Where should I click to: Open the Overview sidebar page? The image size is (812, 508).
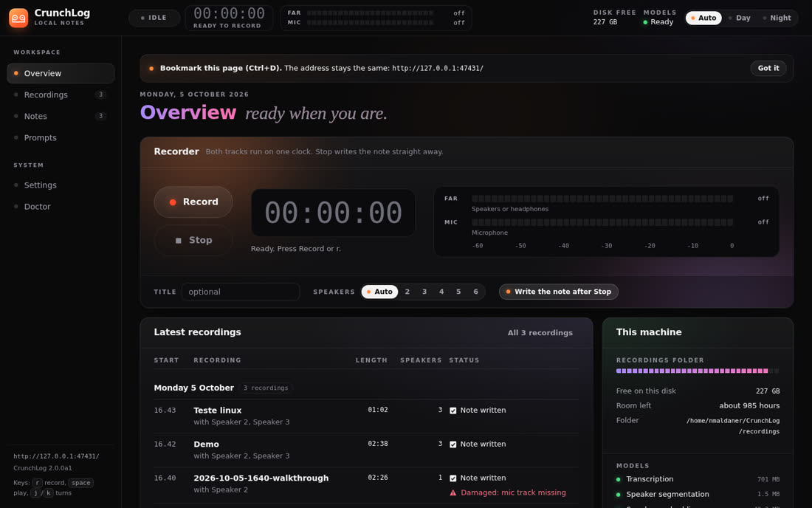point(61,74)
